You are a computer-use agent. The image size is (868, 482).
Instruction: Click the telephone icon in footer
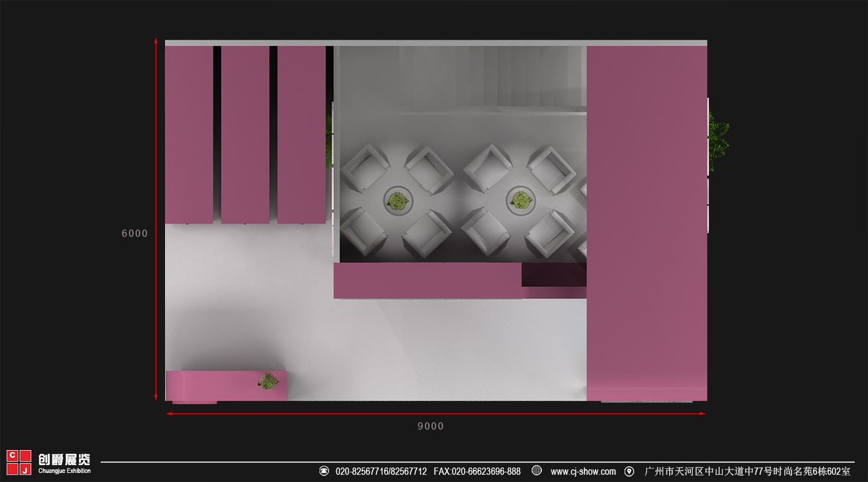324,471
